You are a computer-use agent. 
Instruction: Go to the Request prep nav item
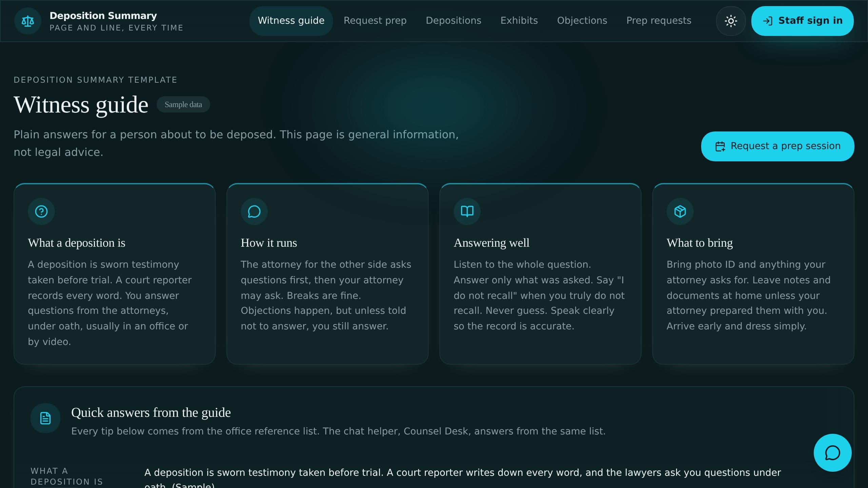tap(375, 21)
